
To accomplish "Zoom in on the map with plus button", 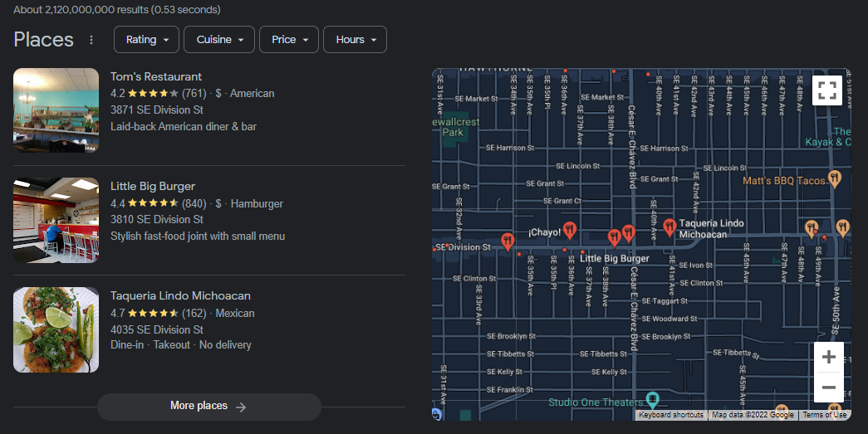I will click(829, 357).
